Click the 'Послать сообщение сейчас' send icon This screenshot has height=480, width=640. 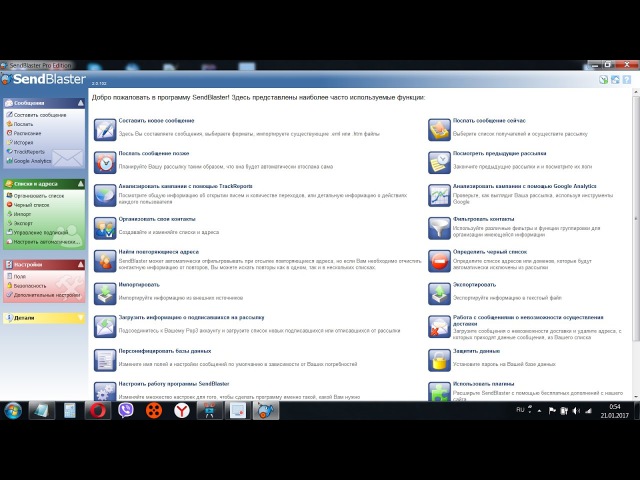click(439, 129)
